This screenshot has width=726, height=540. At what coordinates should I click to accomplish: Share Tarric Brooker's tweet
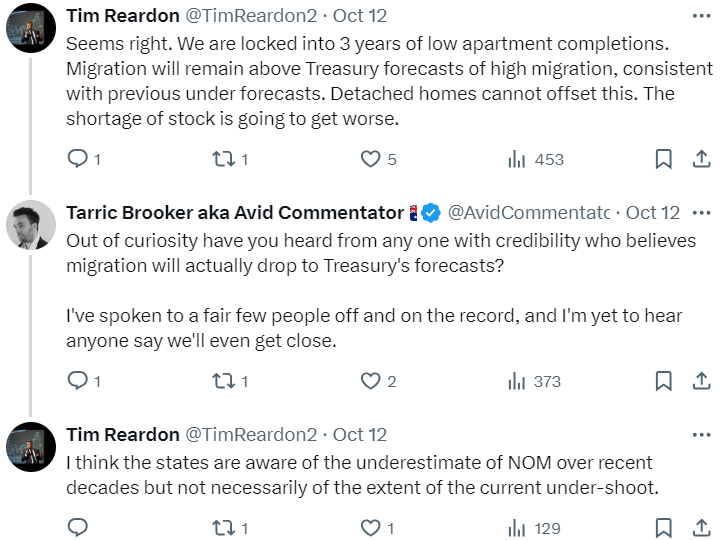701,381
